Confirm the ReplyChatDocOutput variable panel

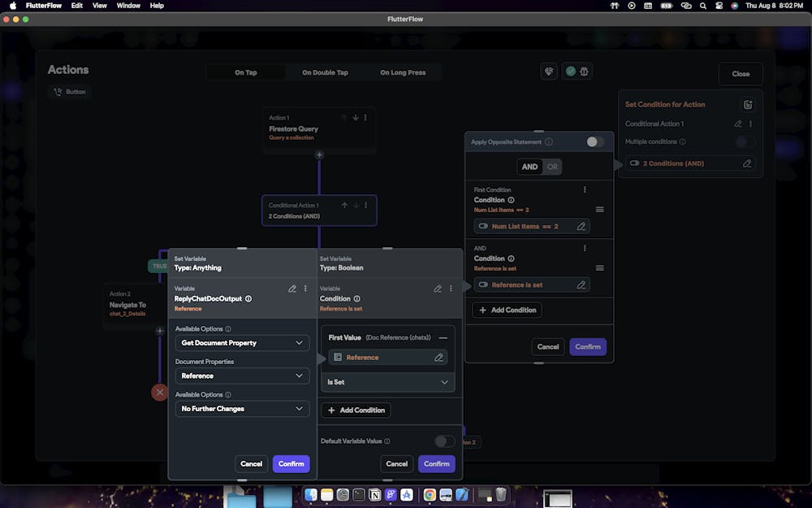click(x=291, y=464)
